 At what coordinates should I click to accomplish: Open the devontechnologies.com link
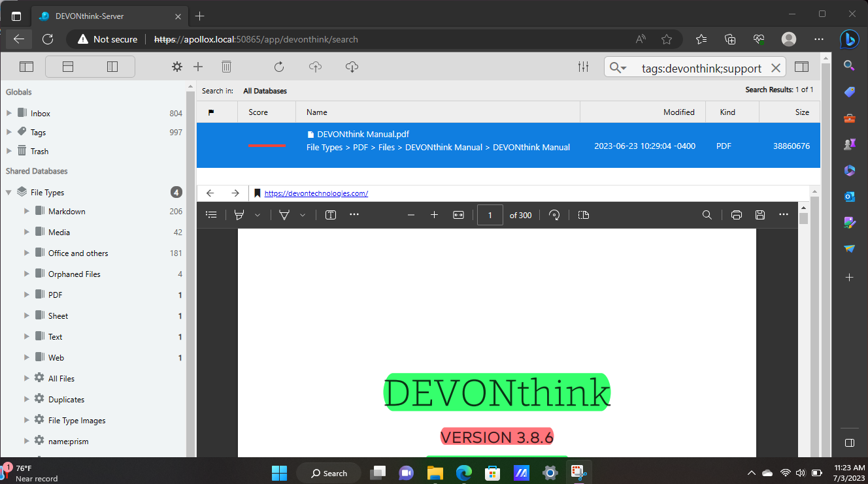click(x=316, y=193)
